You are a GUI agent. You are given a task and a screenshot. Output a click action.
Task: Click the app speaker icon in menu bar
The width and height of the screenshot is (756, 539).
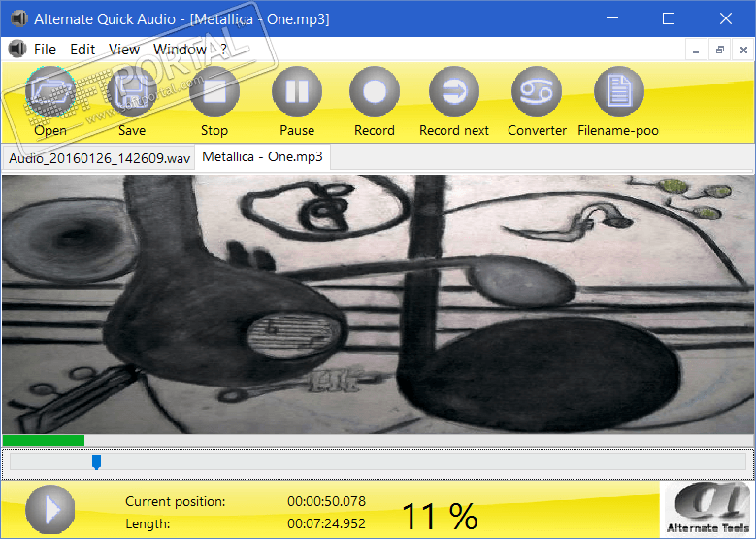point(17,49)
